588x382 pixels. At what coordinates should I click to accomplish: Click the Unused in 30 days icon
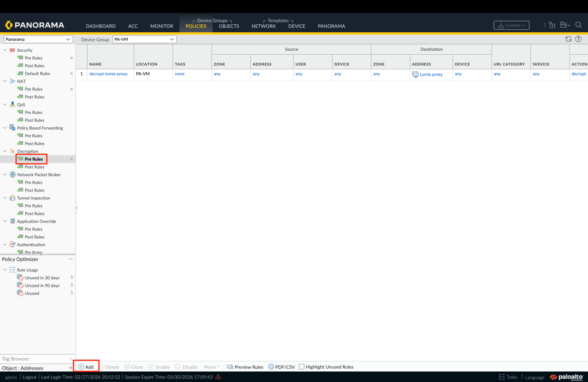point(20,278)
